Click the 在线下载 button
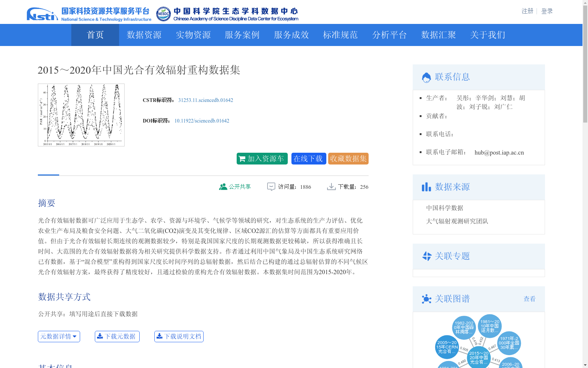This screenshot has width=588, height=368. coord(309,159)
